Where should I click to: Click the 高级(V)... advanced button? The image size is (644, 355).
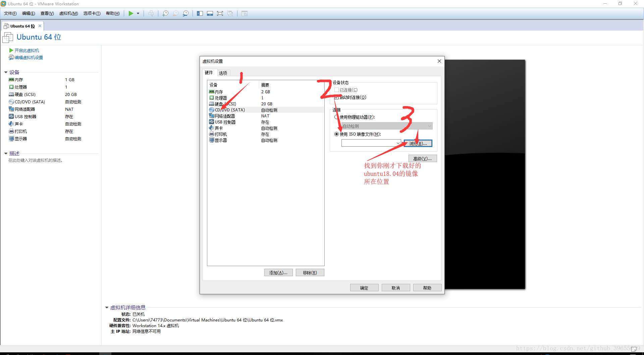pyautogui.click(x=422, y=159)
